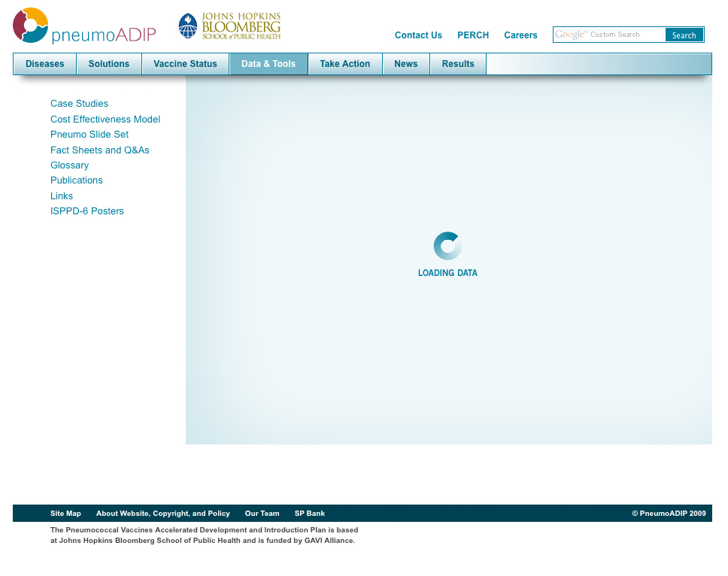Open Case Studies in the sidebar
This screenshot has height=576, width=728.
(79, 104)
